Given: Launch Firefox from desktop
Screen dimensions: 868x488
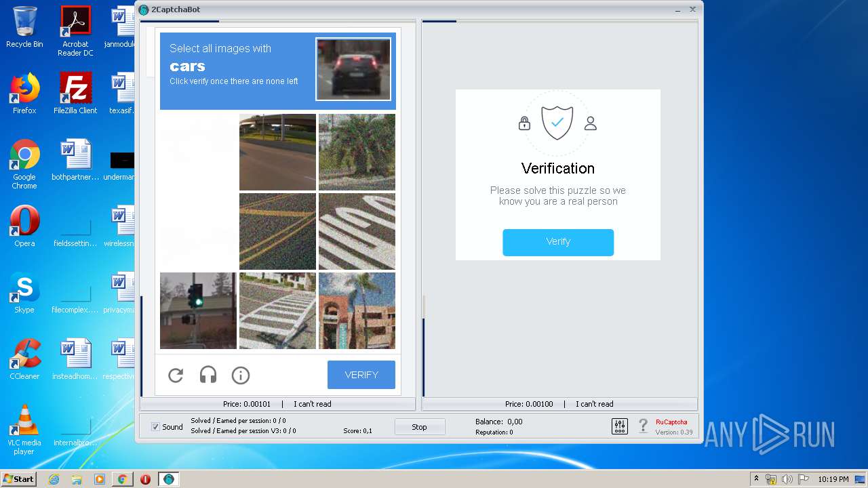Looking at the screenshot, I should pyautogui.click(x=24, y=94).
